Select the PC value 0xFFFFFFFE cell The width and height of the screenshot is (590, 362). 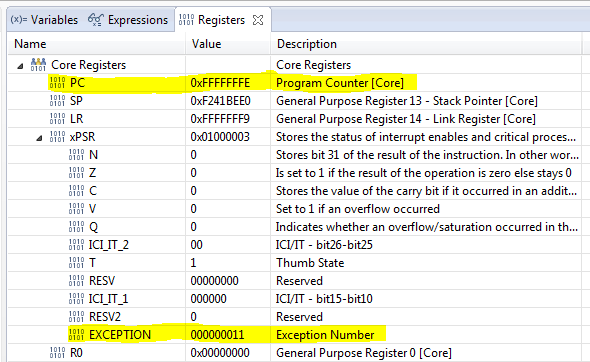(228, 83)
